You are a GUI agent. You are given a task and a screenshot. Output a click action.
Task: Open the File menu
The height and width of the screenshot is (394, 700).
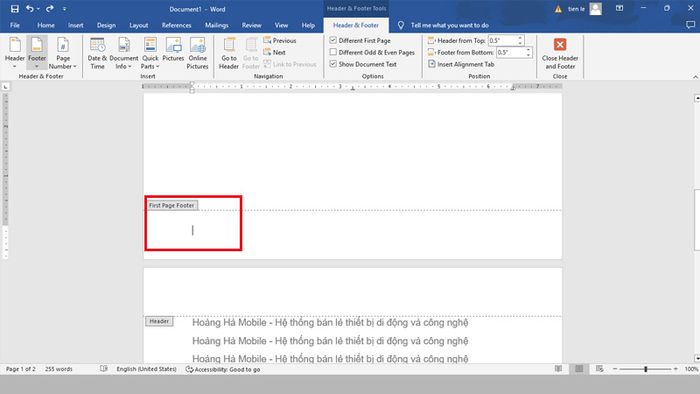[15, 25]
